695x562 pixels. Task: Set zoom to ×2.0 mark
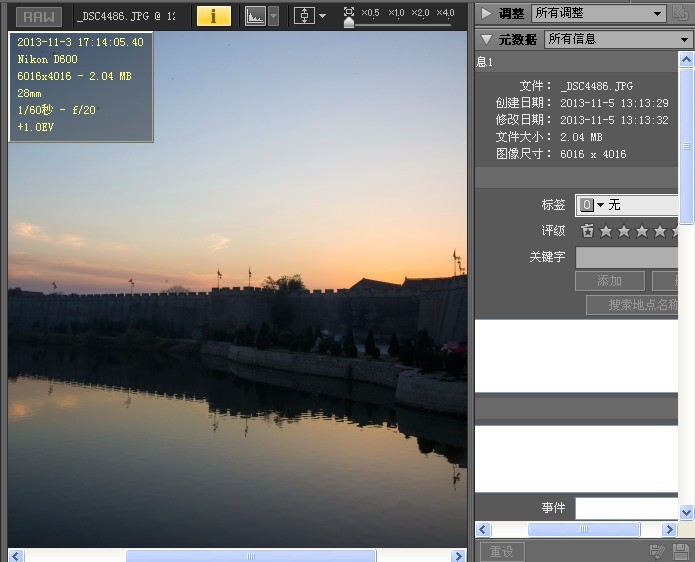point(420,13)
